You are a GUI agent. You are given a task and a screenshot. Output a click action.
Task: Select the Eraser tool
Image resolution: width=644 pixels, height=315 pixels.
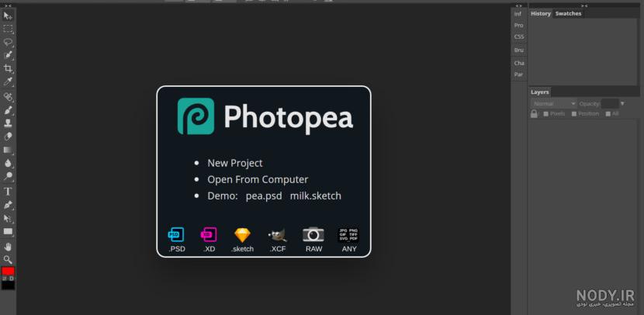(8, 137)
